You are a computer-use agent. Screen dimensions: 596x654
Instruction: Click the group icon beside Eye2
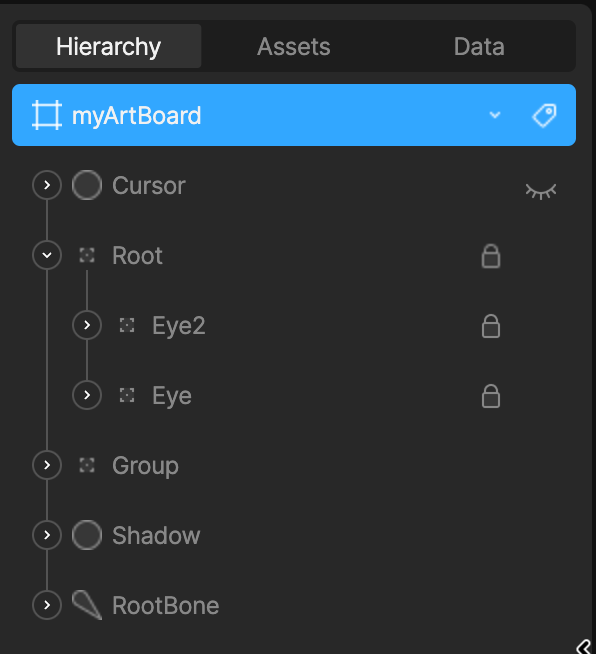click(127, 325)
